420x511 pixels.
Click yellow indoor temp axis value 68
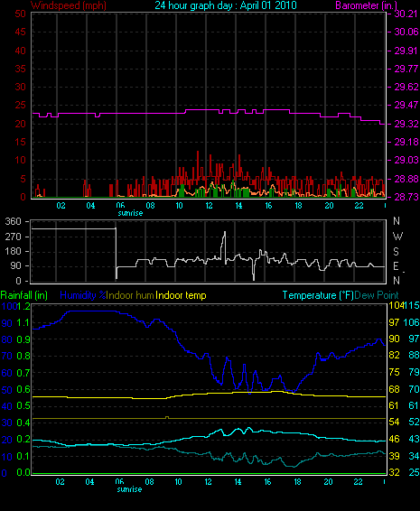pos(394,389)
